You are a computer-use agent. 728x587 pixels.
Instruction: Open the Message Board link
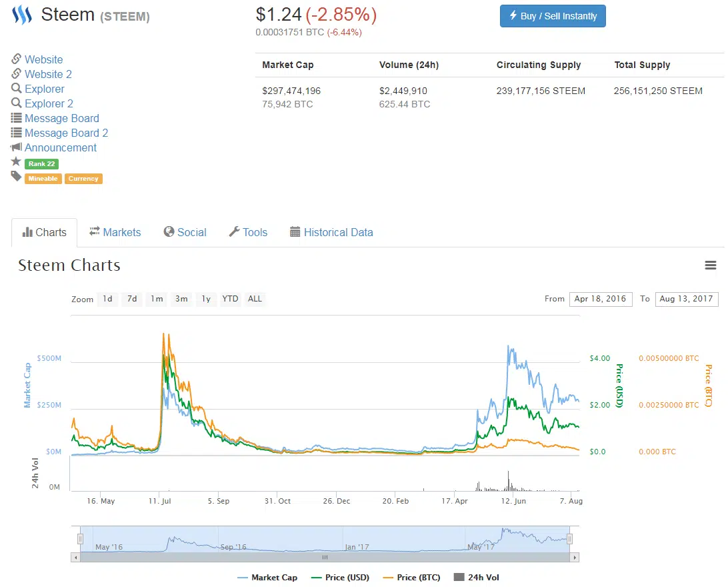62,119
